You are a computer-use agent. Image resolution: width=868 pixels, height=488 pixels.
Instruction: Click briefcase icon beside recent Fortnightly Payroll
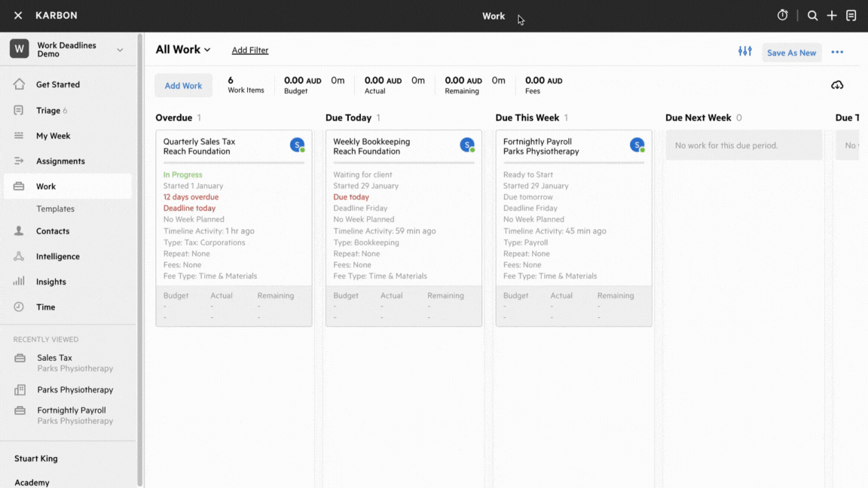pyautogui.click(x=20, y=410)
